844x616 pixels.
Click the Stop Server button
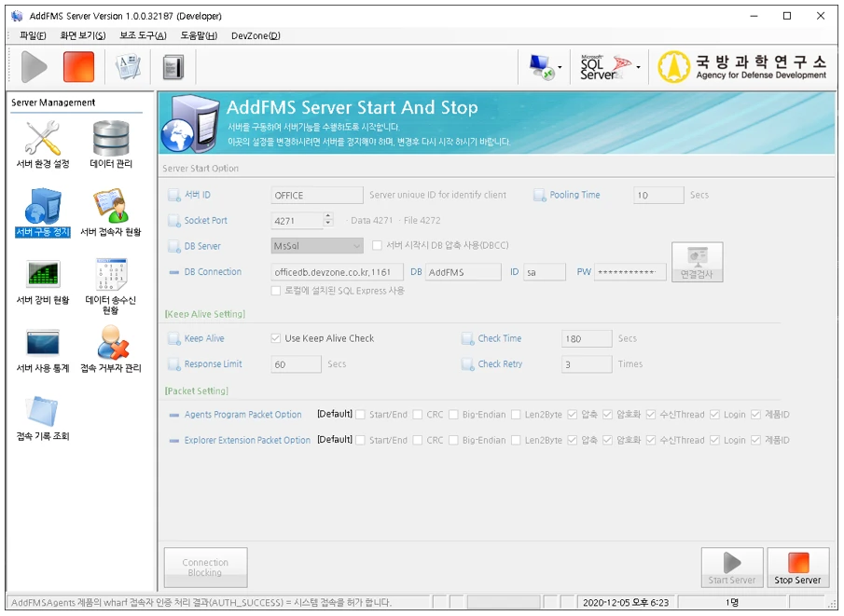click(797, 568)
